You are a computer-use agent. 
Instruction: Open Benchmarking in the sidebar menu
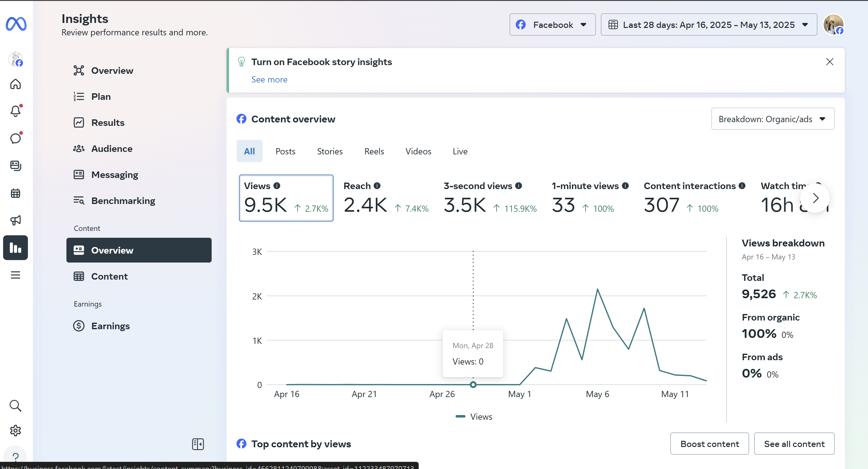(123, 201)
